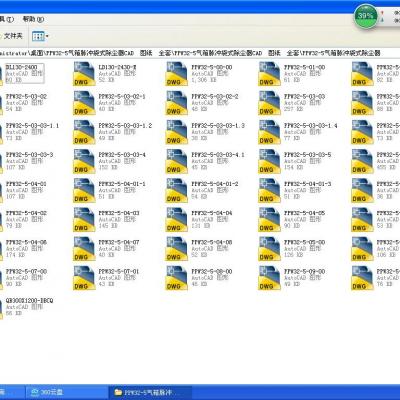
Task: Click the PPW32-5-07-00 file name
Action: pyautogui.click(x=26, y=272)
